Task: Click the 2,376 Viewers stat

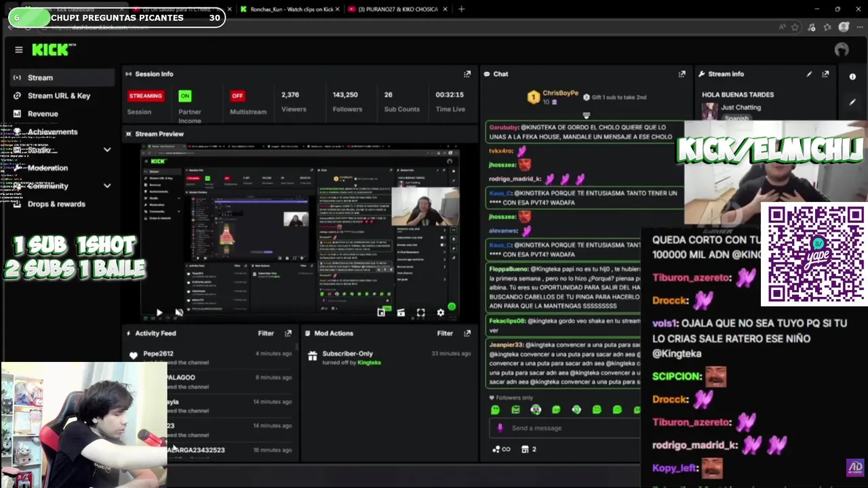Action: (x=294, y=102)
